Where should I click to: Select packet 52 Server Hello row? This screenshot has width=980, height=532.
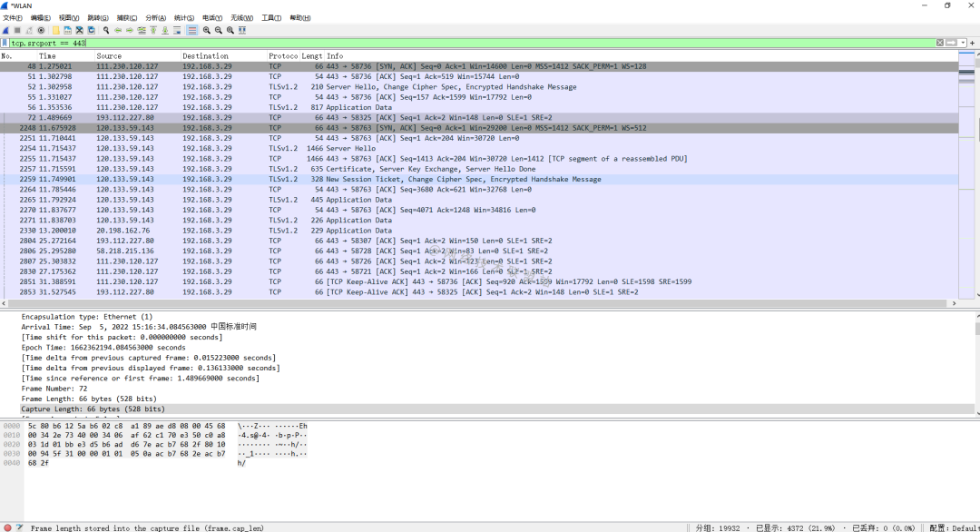pos(479,87)
